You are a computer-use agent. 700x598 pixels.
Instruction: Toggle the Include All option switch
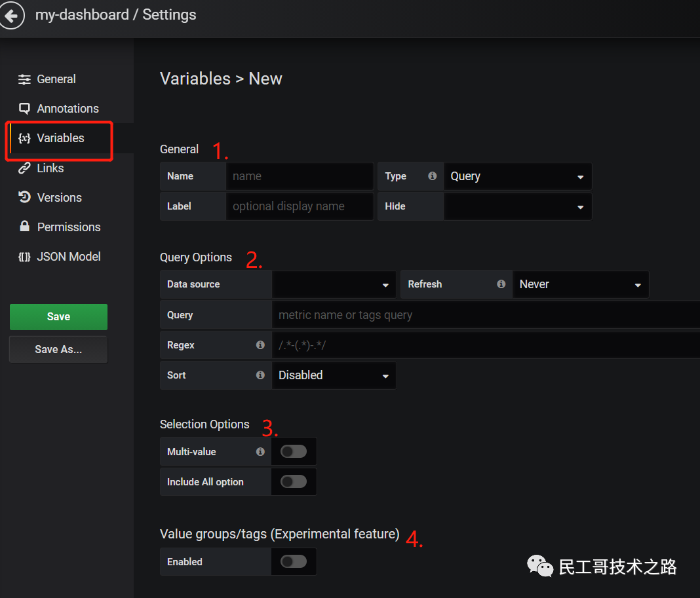tap(294, 481)
